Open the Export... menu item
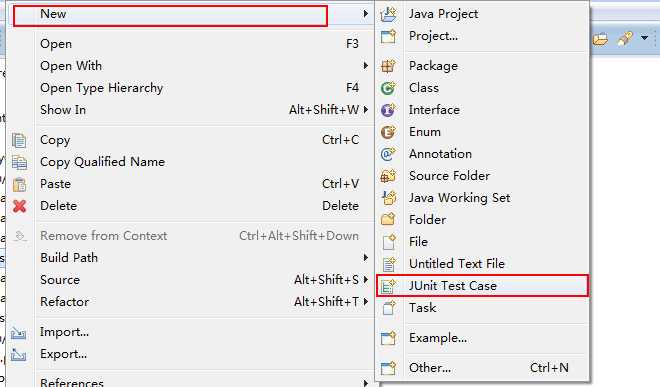The width and height of the screenshot is (660, 387). 64,354
